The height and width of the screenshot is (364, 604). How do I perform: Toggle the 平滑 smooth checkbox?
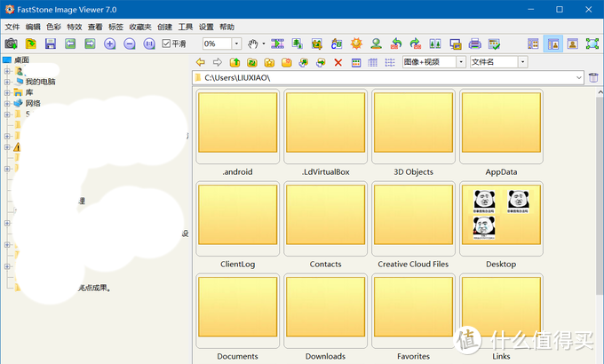(166, 44)
